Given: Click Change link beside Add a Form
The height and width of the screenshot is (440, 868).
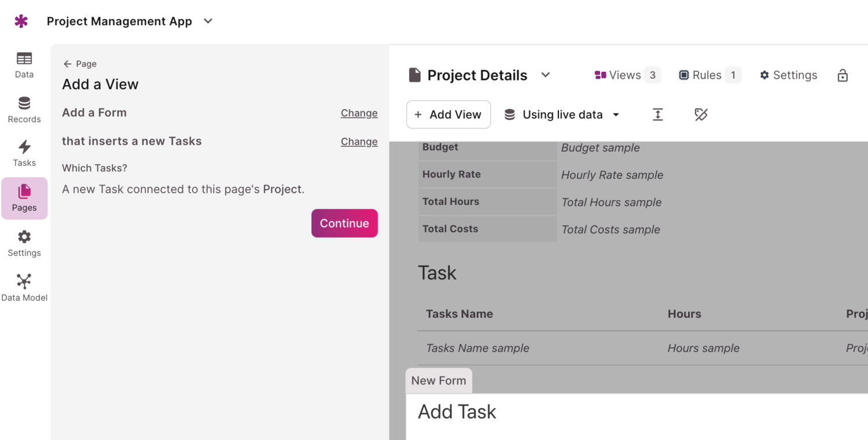Looking at the screenshot, I should tap(359, 113).
